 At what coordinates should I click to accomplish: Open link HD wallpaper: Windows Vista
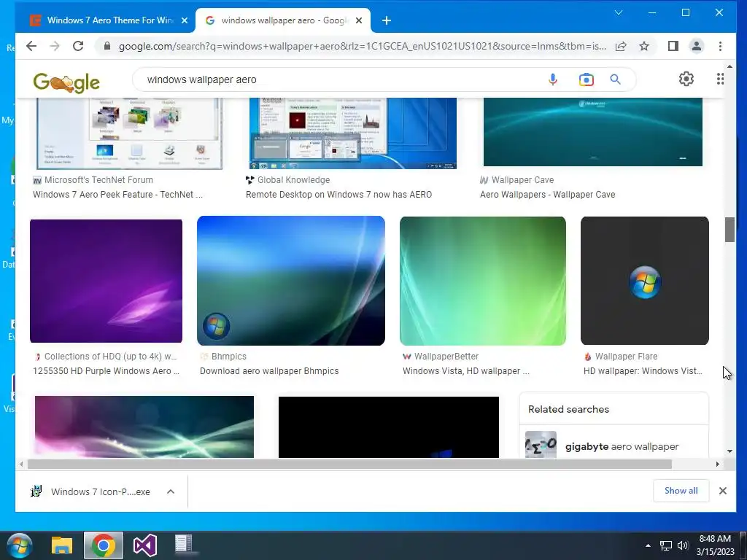pos(643,371)
